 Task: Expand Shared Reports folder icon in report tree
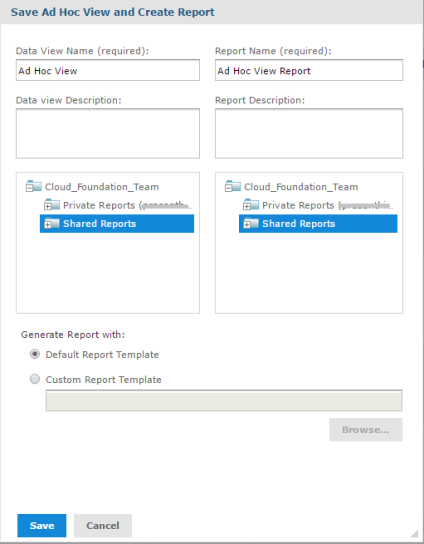247,225
